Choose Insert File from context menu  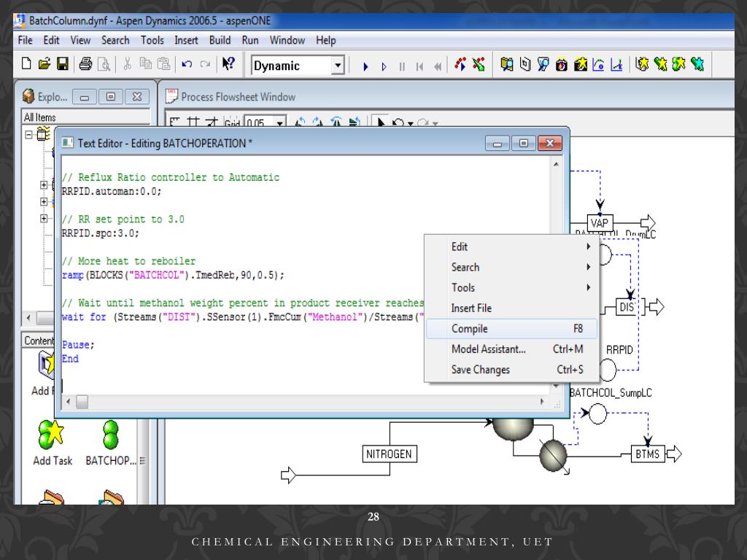(x=512, y=308)
